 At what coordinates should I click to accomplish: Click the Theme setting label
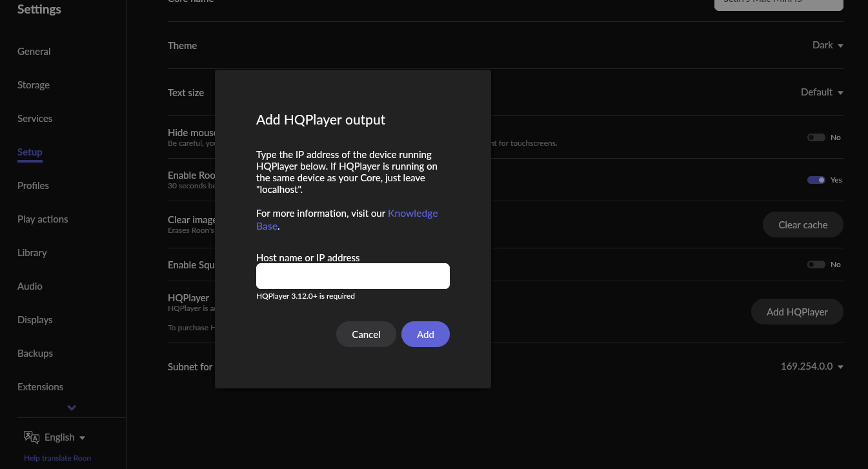(183, 46)
